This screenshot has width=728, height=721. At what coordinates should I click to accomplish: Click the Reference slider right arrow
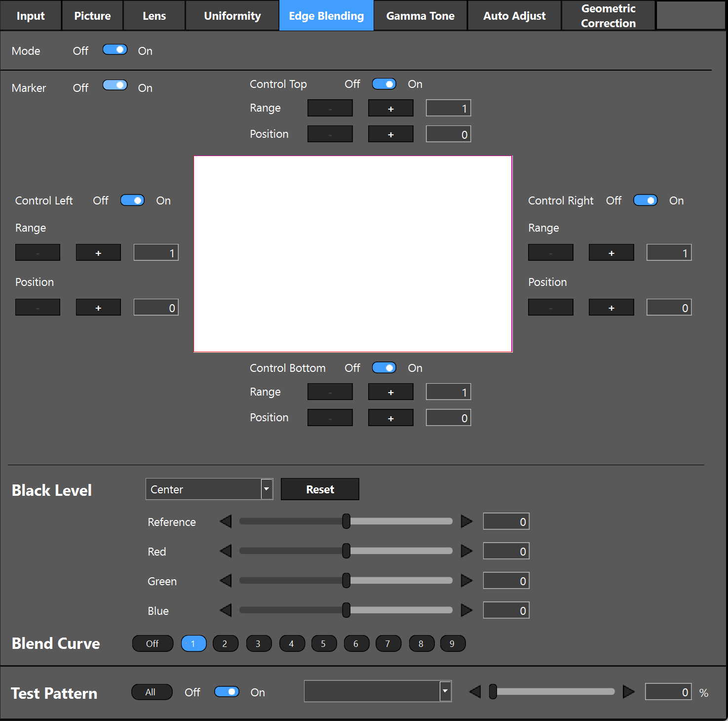466,521
